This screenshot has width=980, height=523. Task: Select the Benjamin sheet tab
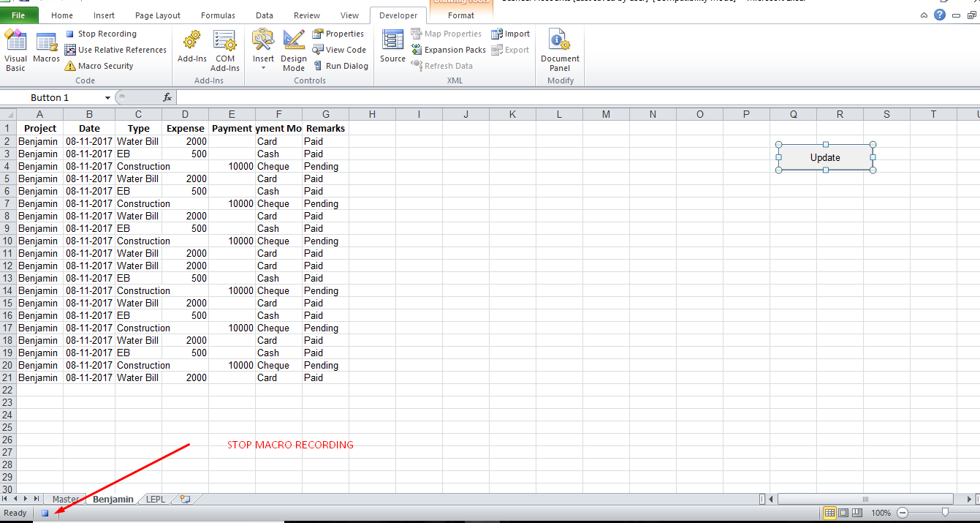113,499
